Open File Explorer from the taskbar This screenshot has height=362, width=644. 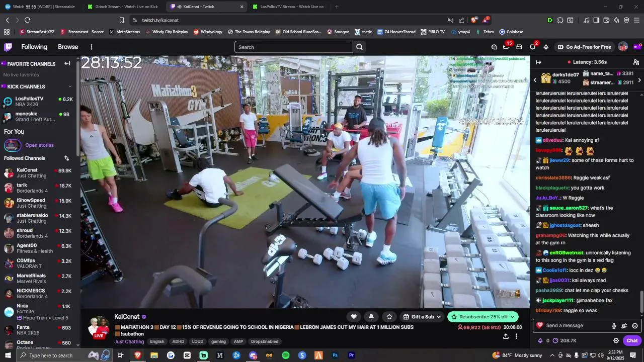click(154, 355)
